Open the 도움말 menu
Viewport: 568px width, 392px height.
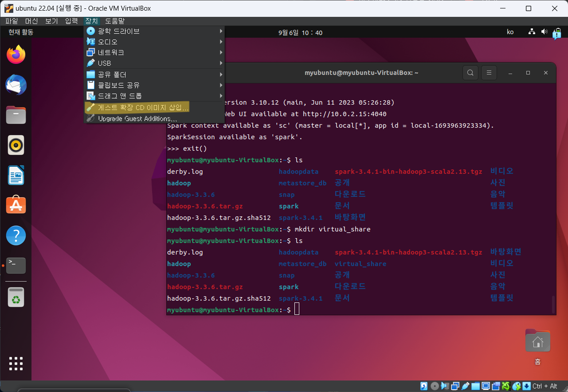[115, 21]
